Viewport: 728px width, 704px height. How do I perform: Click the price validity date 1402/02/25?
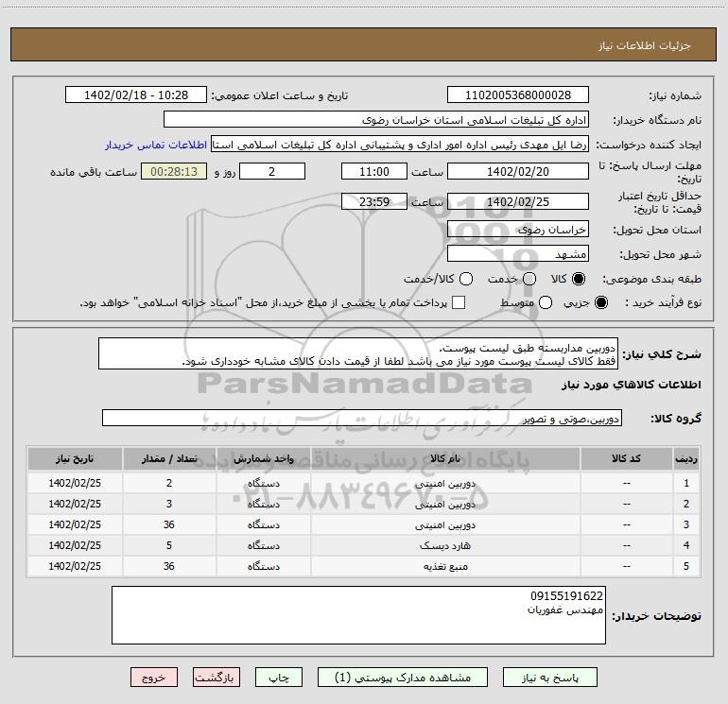pyautogui.click(x=518, y=201)
